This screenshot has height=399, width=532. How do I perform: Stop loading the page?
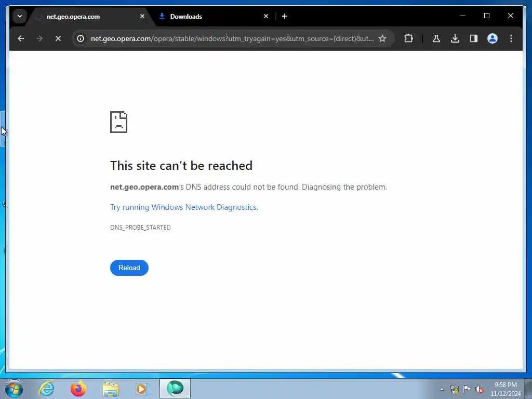point(58,38)
